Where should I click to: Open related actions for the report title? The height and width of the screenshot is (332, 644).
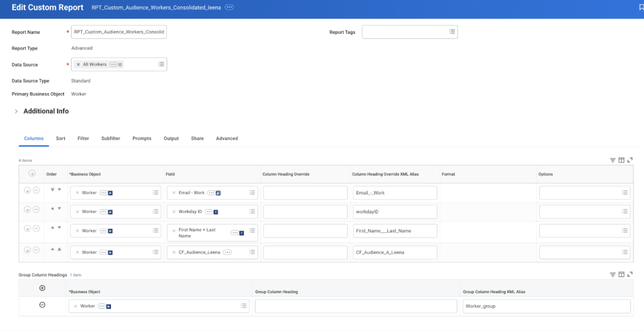pos(229,7)
